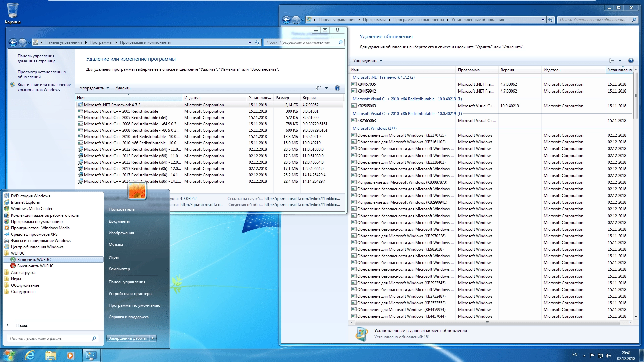
Task: Collapse Microsoft .NET Framework 4.7.2 (2) group
Action: [x=383, y=77]
